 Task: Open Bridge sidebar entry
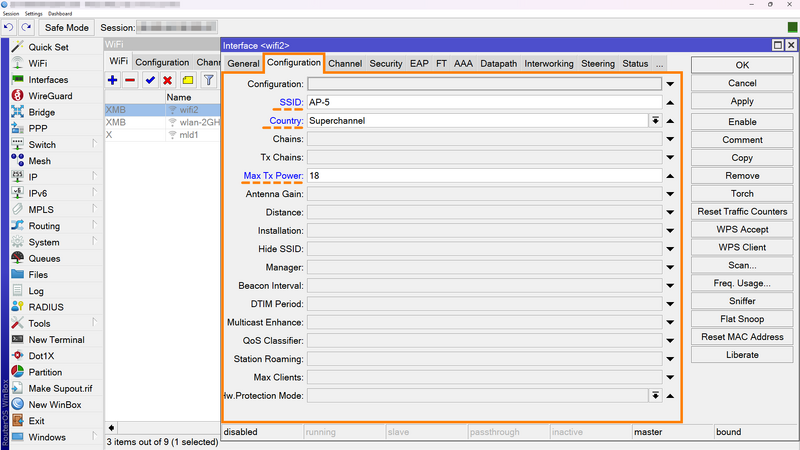[x=41, y=112]
